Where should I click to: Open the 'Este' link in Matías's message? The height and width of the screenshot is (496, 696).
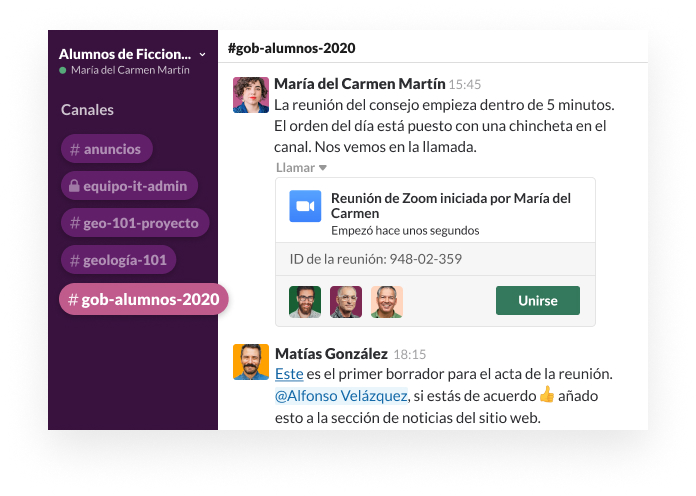pyautogui.click(x=289, y=374)
